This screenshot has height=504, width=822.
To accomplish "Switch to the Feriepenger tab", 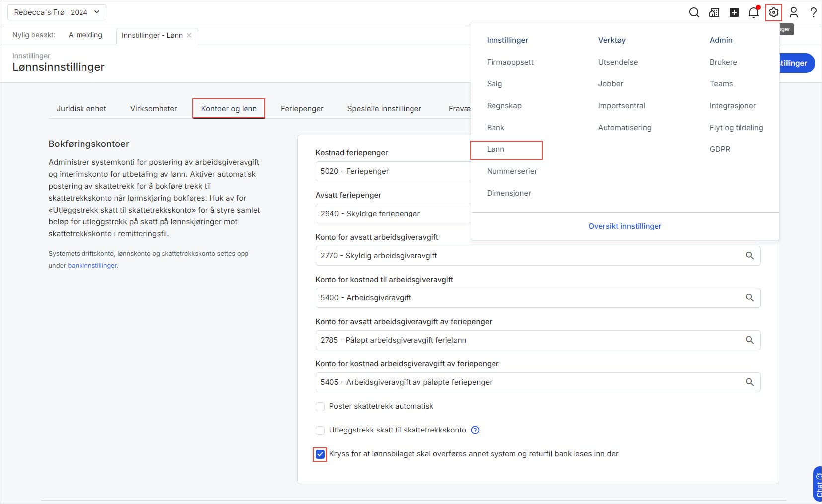I will coord(302,109).
